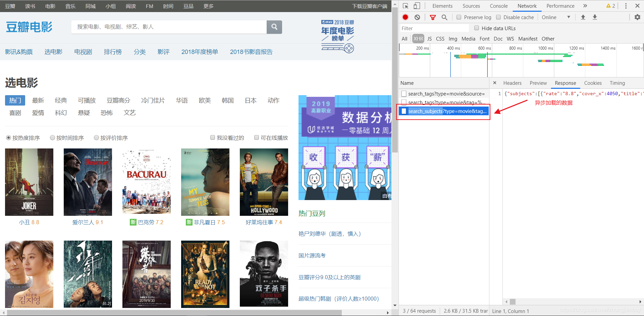The image size is (644, 316).
Task: Toggle the device toolbar icon
Action: [x=417, y=6]
